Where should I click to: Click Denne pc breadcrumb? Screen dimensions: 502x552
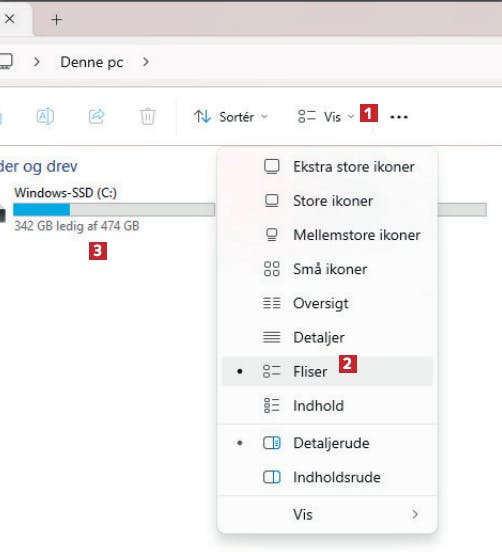point(92,62)
